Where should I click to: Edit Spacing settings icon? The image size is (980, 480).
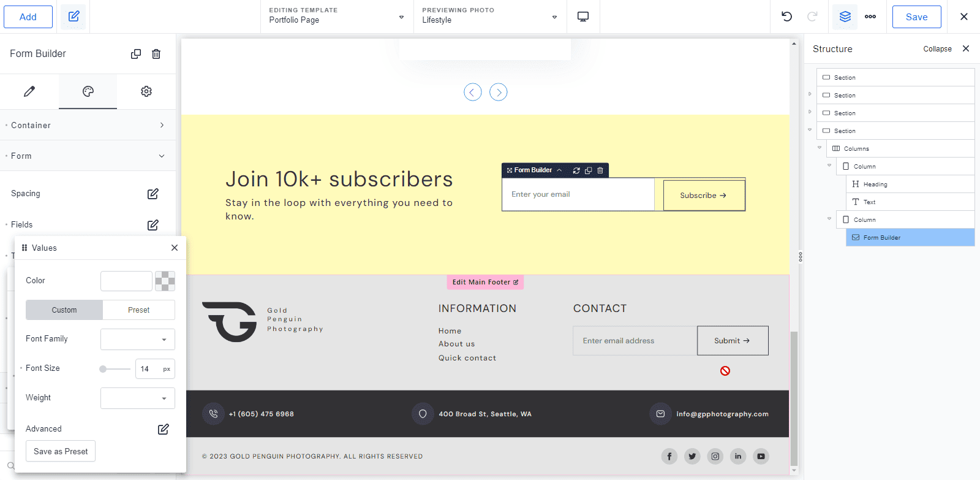pos(153,194)
